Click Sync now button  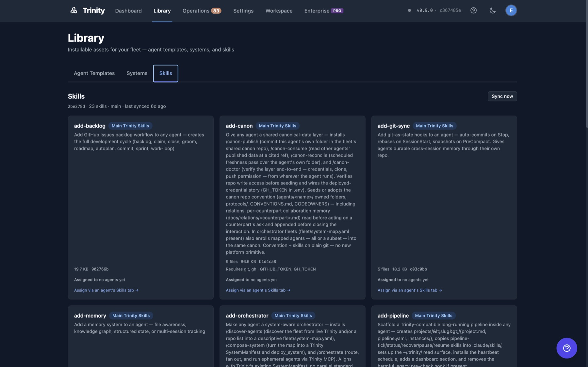(x=502, y=96)
